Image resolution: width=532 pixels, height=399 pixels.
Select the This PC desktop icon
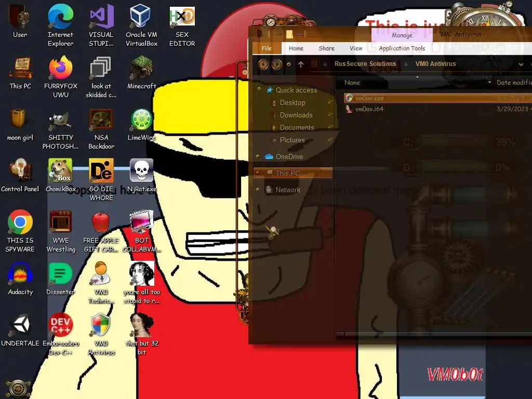click(20, 73)
